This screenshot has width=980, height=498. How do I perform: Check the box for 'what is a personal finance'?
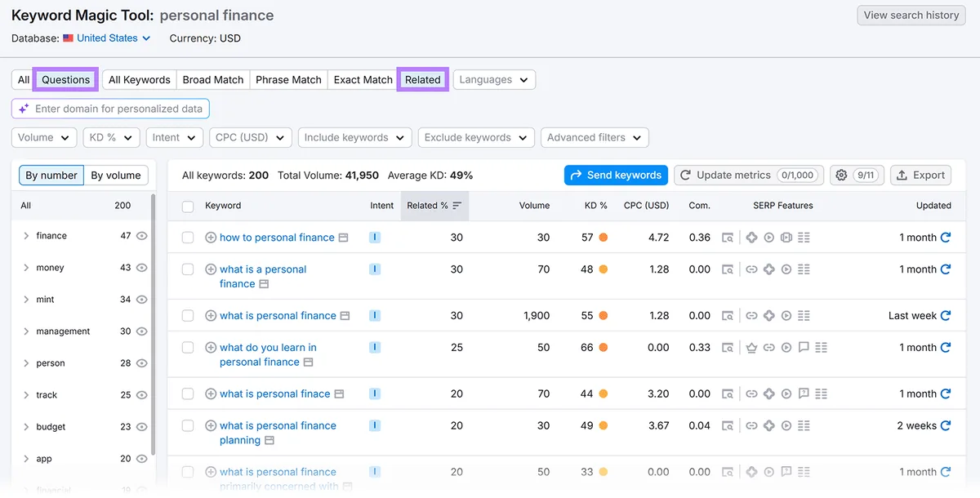tap(188, 269)
